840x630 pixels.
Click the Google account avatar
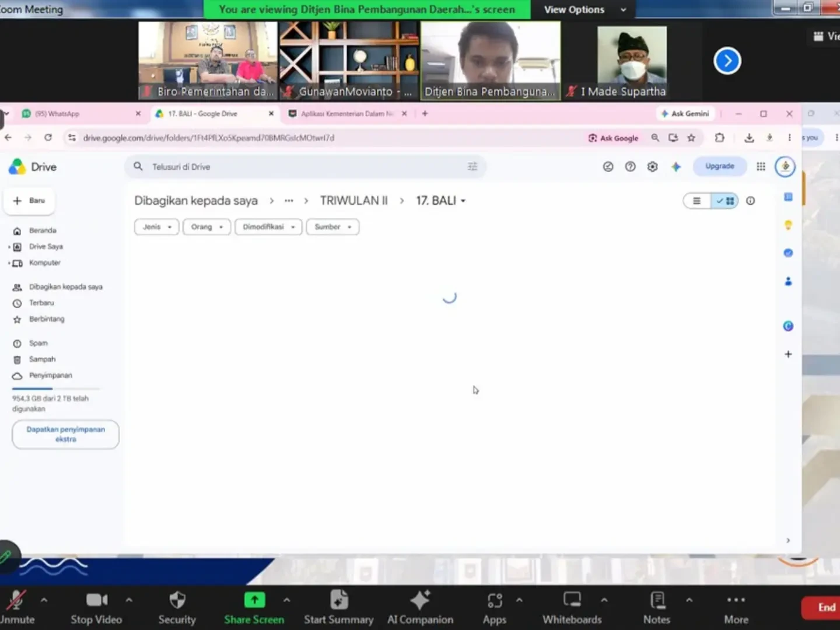(x=785, y=167)
